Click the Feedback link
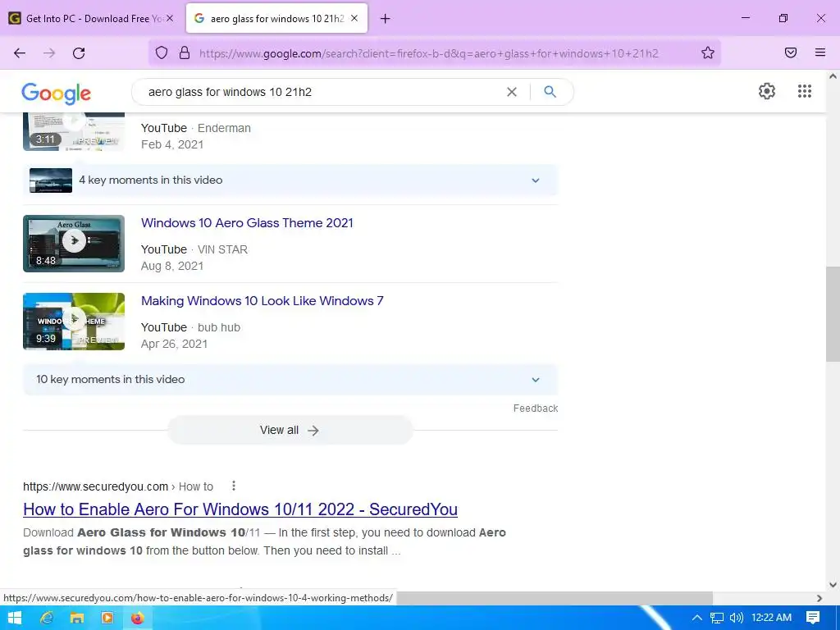Screen dimensions: 840x630 [535, 409]
